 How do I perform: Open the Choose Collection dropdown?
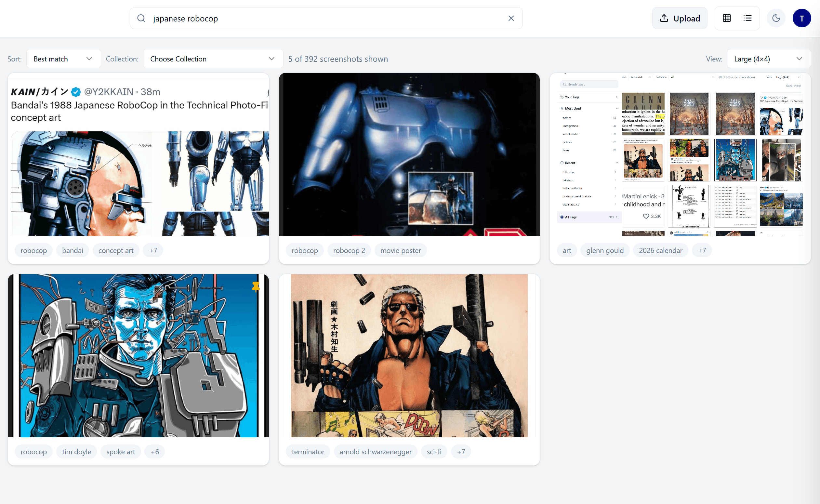(213, 59)
